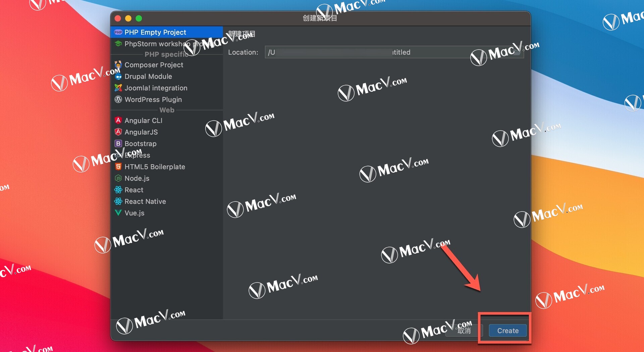Select PHP Empty Project label
This screenshot has height=352, width=644.
pos(155,32)
